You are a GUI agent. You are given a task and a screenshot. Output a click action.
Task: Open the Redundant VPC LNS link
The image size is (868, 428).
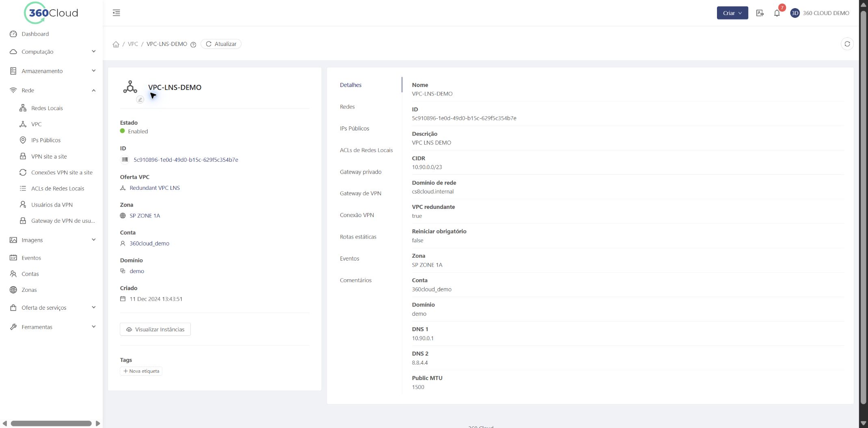(155, 188)
